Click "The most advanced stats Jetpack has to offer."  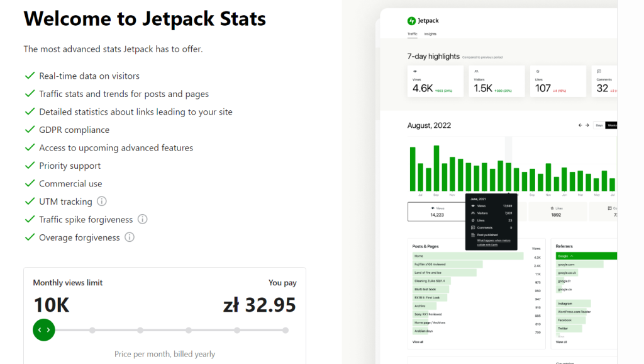pos(113,49)
